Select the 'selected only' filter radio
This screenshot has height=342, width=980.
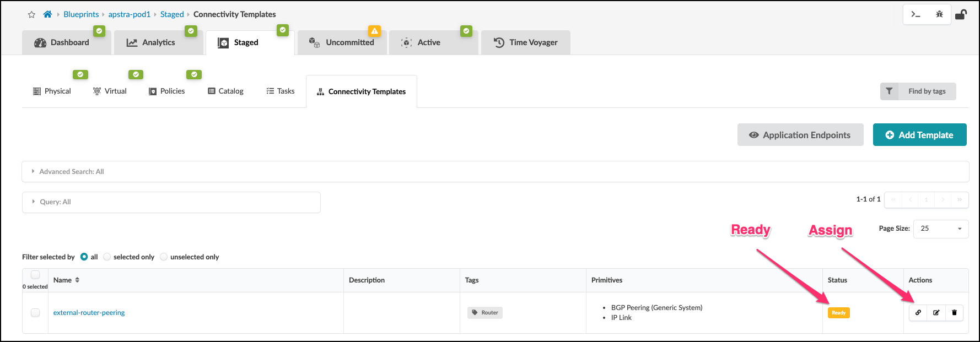click(x=107, y=257)
